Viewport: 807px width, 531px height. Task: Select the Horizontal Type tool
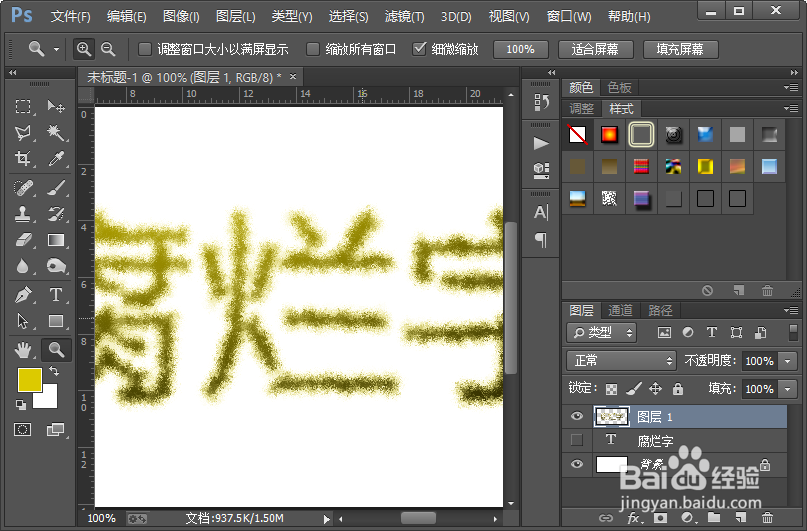tap(56, 295)
